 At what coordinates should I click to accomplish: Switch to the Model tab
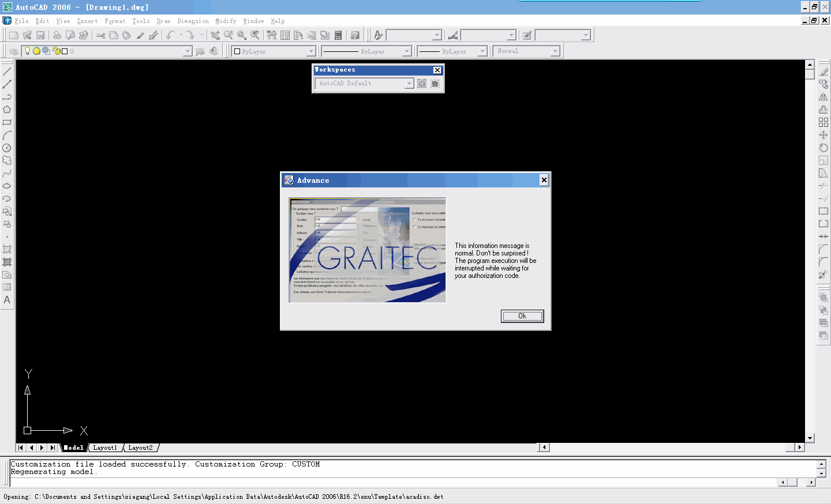point(74,447)
